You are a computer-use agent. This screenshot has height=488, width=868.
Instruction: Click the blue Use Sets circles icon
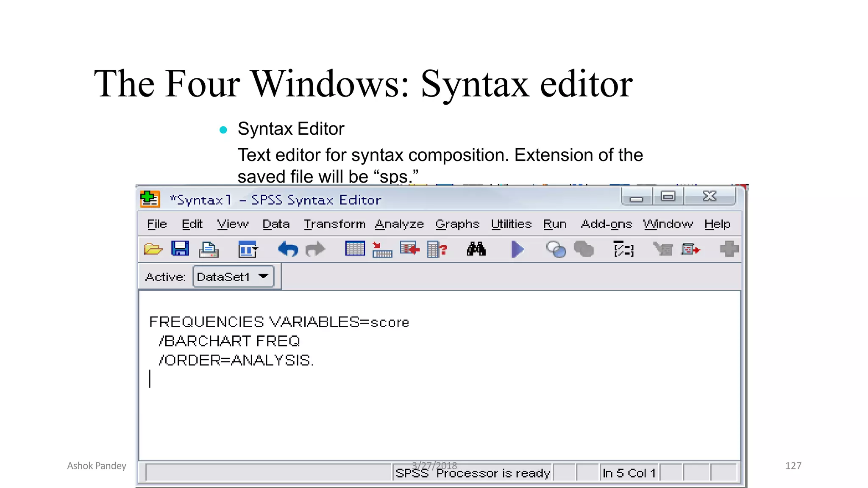pos(556,249)
